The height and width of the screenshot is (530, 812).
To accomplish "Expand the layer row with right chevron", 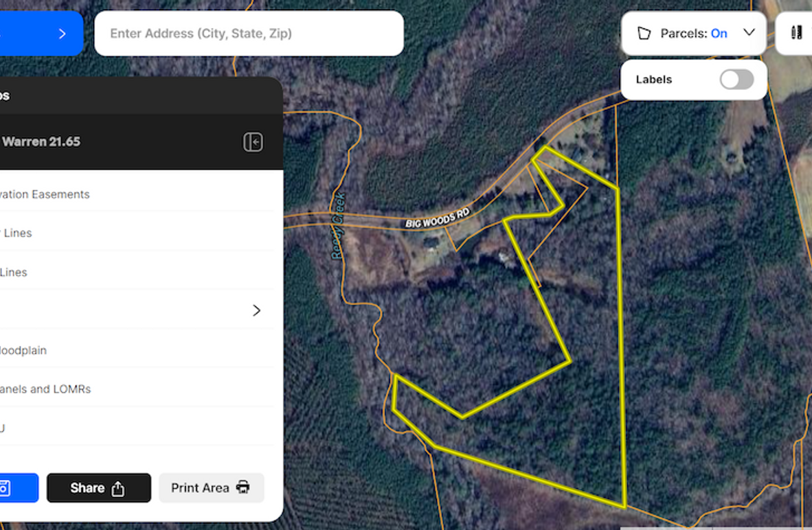I will (x=256, y=310).
